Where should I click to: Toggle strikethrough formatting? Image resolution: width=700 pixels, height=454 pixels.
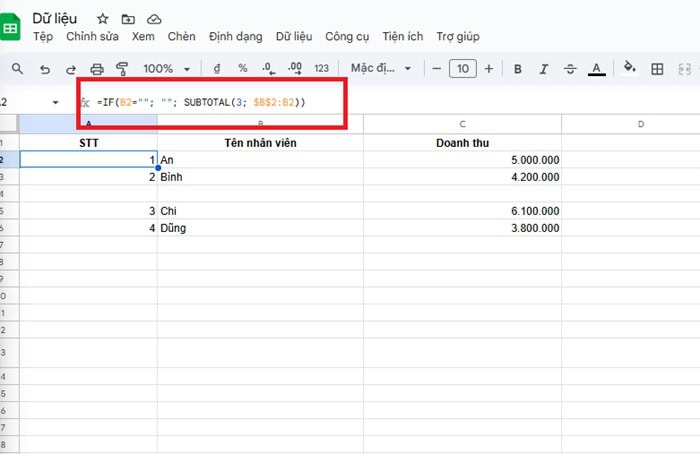click(570, 69)
